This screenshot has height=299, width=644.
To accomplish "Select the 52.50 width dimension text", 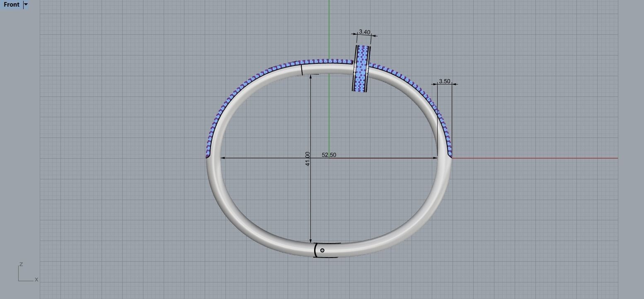I will tap(329, 155).
